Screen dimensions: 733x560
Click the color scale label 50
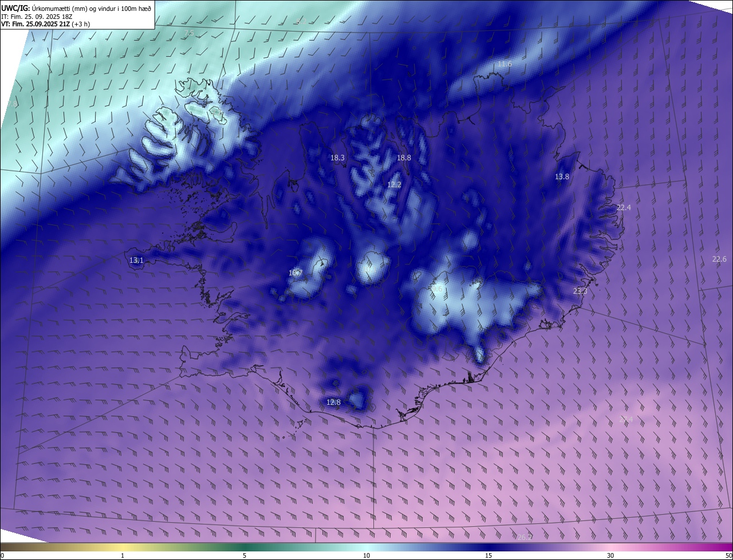pyautogui.click(x=728, y=555)
